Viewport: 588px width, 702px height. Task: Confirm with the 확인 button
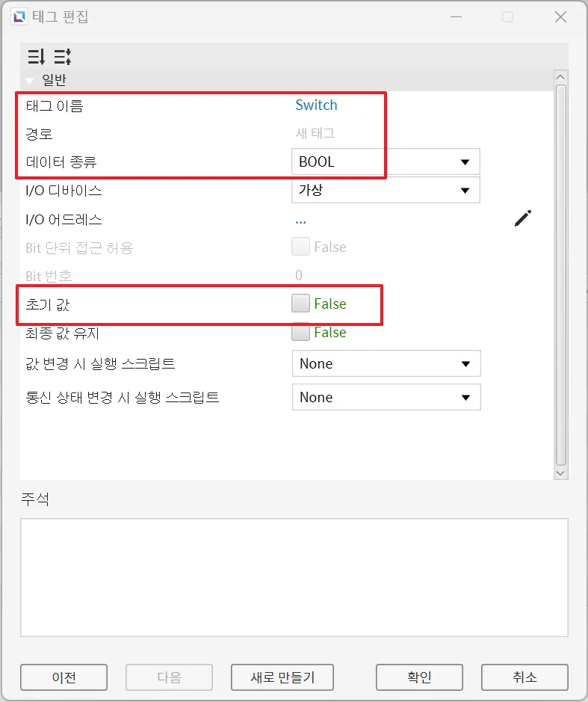419,677
